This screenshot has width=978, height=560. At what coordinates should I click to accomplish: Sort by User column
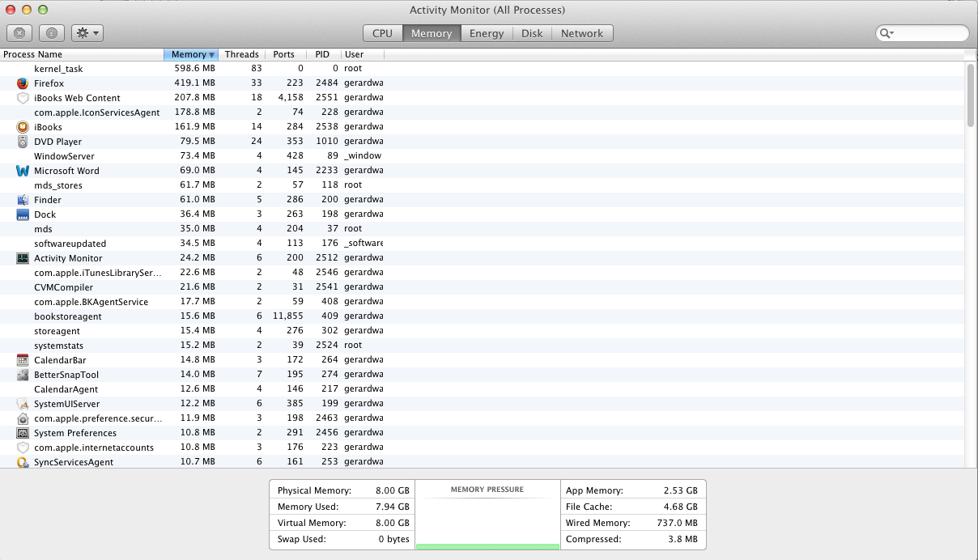coord(362,54)
